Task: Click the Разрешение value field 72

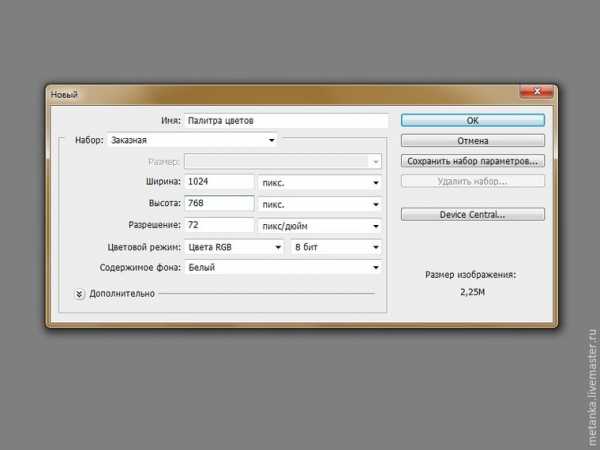Action: tap(219, 225)
